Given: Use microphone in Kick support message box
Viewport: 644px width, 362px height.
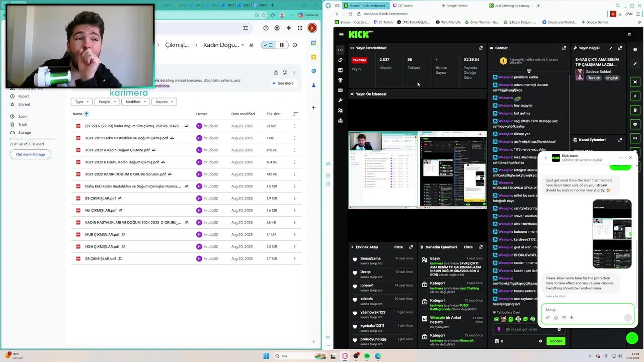Looking at the screenshot, I should (x=572, y=318).
